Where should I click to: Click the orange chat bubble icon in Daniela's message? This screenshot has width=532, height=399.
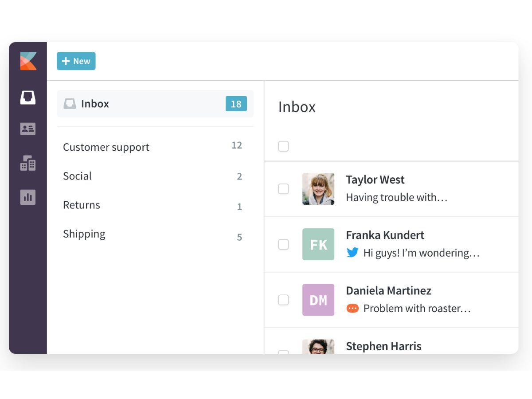pos(352,308)
